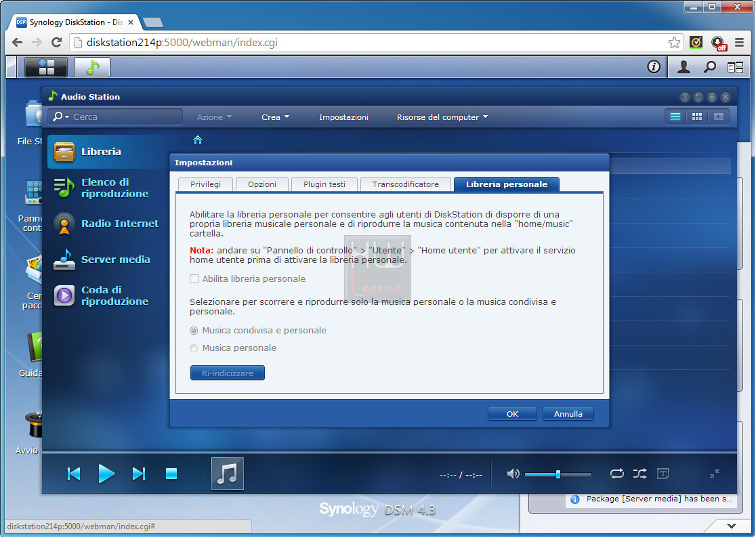The height and width of the screenshot is (538, 756).
Task: Open the DSM information icon
Action: point(653,66)
